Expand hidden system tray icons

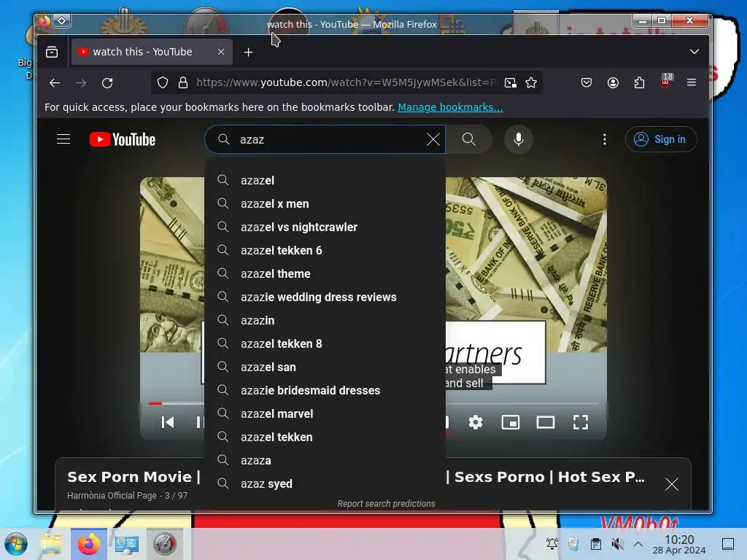click(x=638, y=544)
